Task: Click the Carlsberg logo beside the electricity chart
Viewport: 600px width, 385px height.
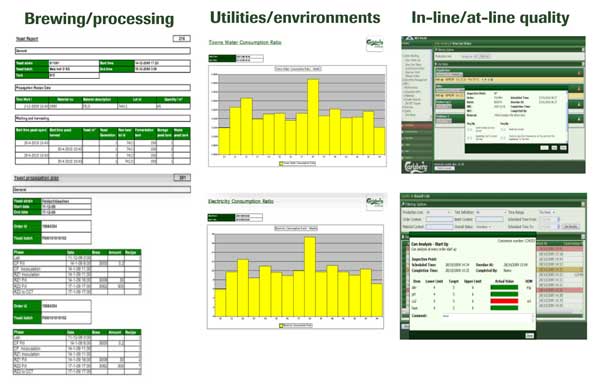Action: pos(374,202)
